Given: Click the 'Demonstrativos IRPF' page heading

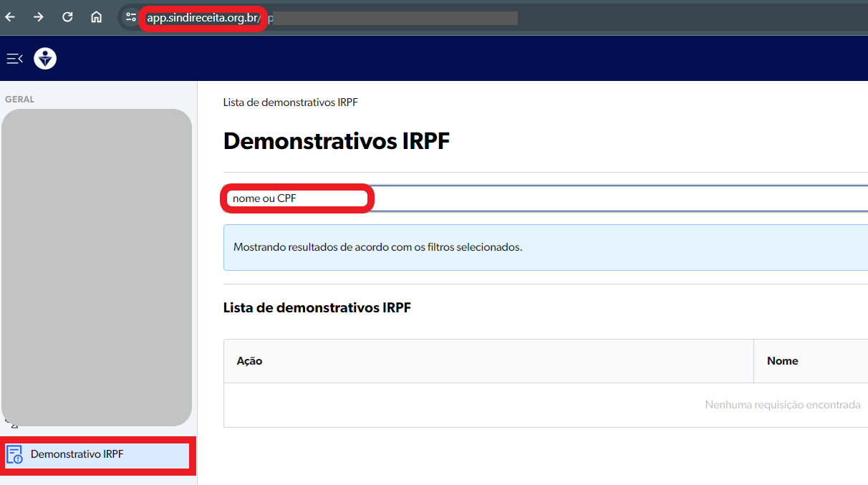Looking at the screenshot, I should point(337,141).
